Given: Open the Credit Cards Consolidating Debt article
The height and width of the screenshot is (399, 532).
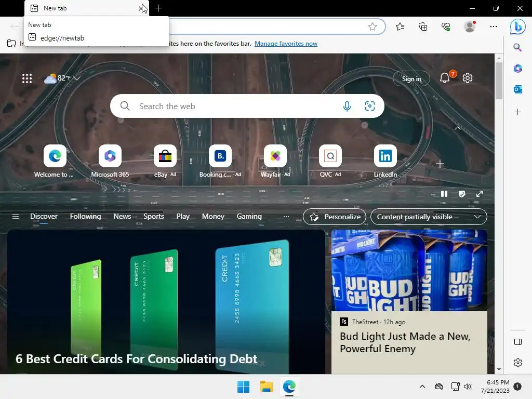Looking at the screenshot, I should 166,302.
